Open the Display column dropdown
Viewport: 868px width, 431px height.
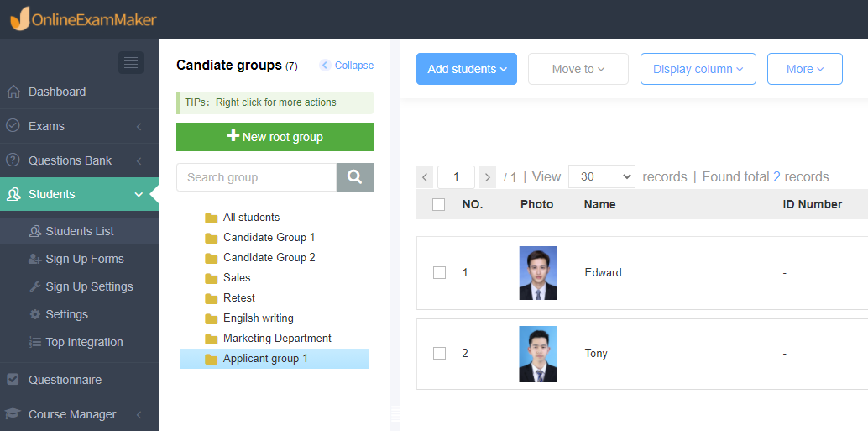[698, 69]
